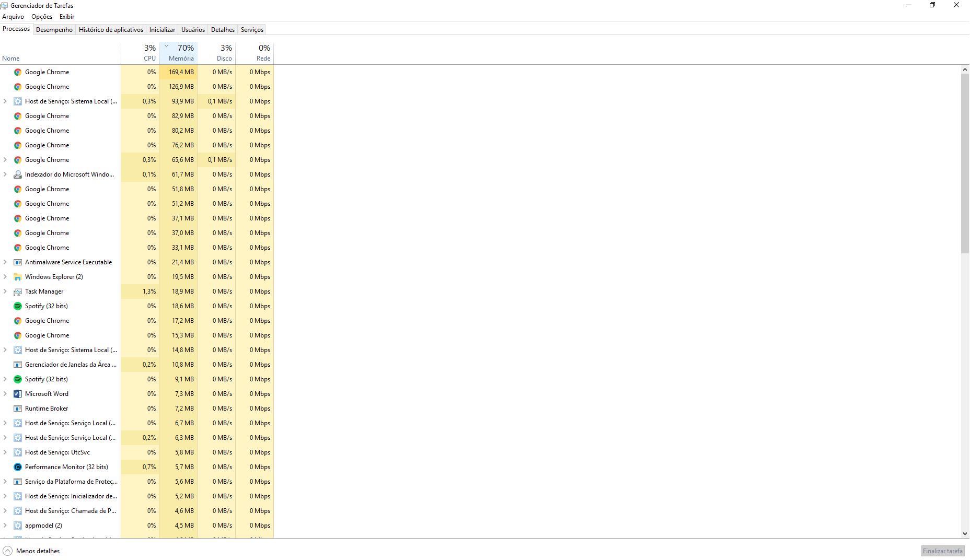Expand Windows Explorer (2) group
The width and height of the screenshot is (970, 560).
tap(5, 277)
